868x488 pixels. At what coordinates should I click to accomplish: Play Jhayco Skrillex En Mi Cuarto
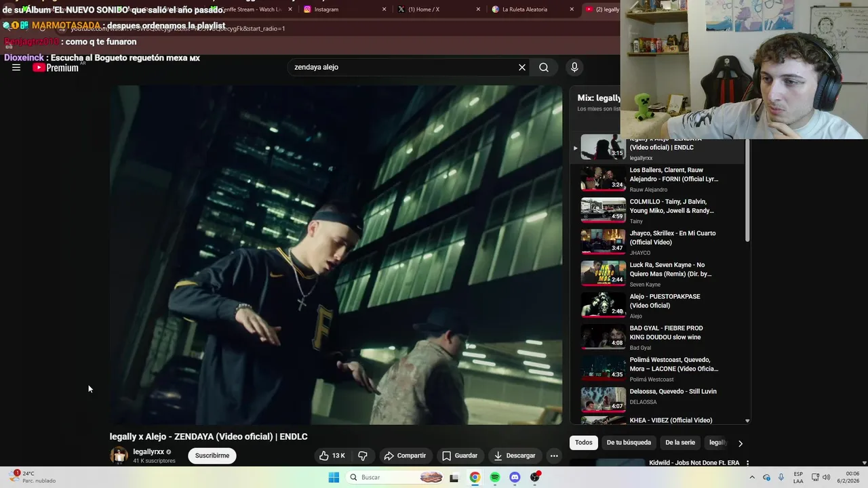coord(658,242)
